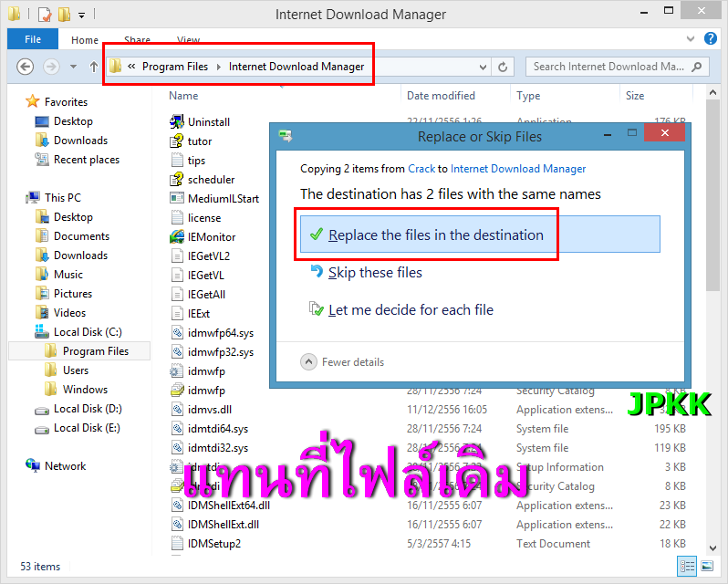This screenshot has width=728, height=584.
Task: Select the IEMonitor application icon
Action: [x=176, y=236]
